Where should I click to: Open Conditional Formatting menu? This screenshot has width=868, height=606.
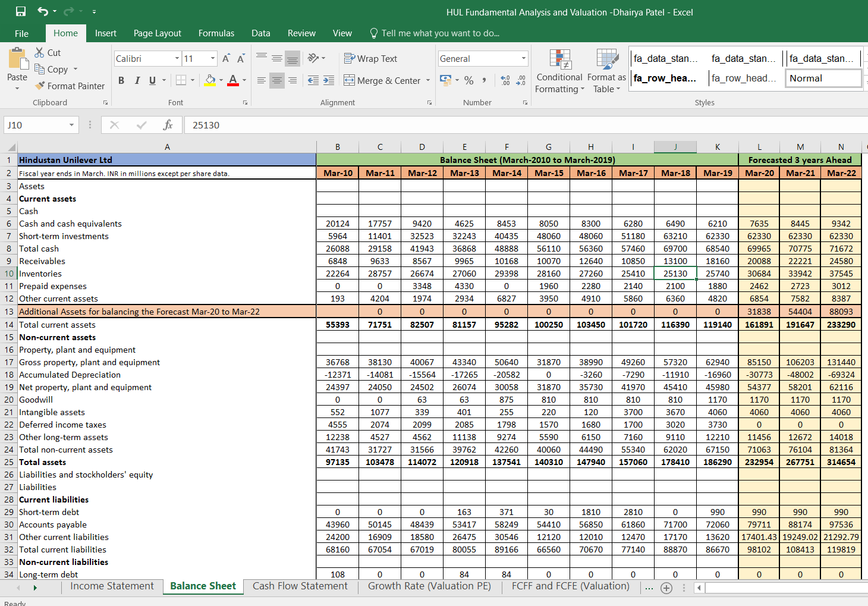[559, 71]
